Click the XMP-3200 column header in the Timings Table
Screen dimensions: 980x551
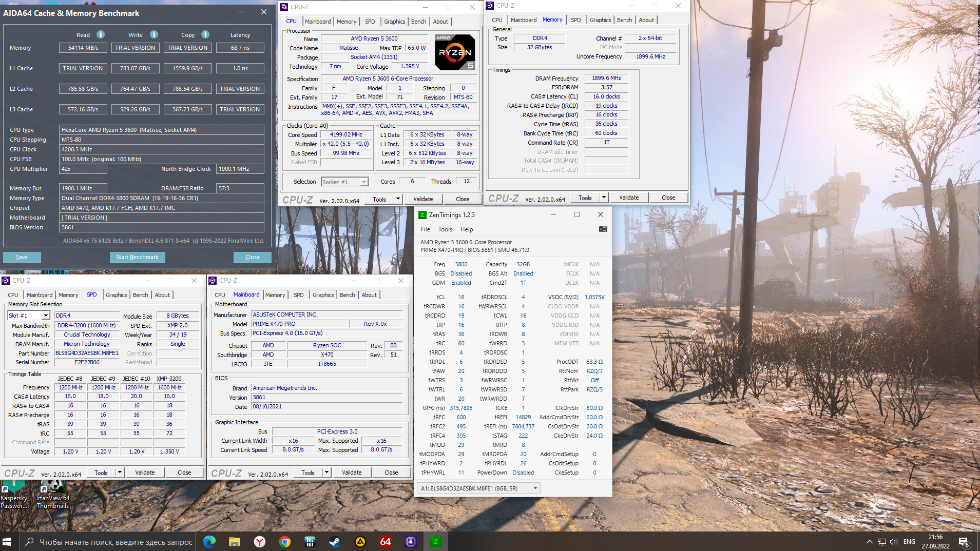[x=169, y=379]
